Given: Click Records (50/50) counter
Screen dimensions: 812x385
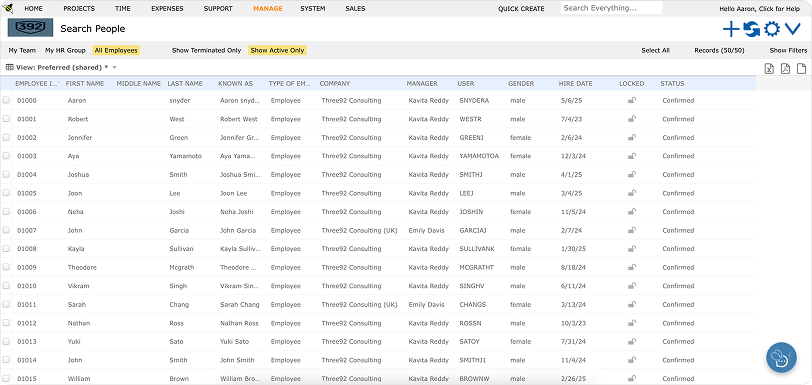Looking at the screenshot, I should [719, 51].
